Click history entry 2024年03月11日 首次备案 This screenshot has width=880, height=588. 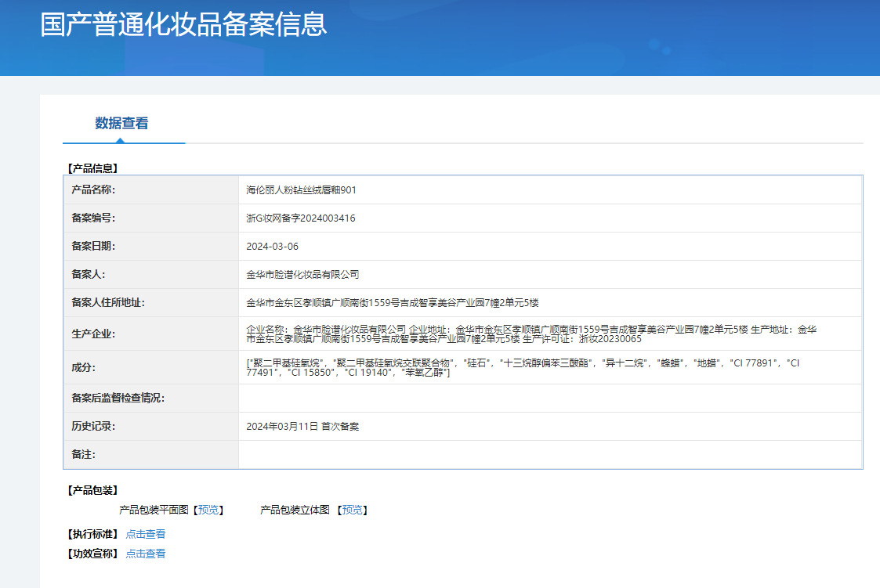click(x=302, y=427)
